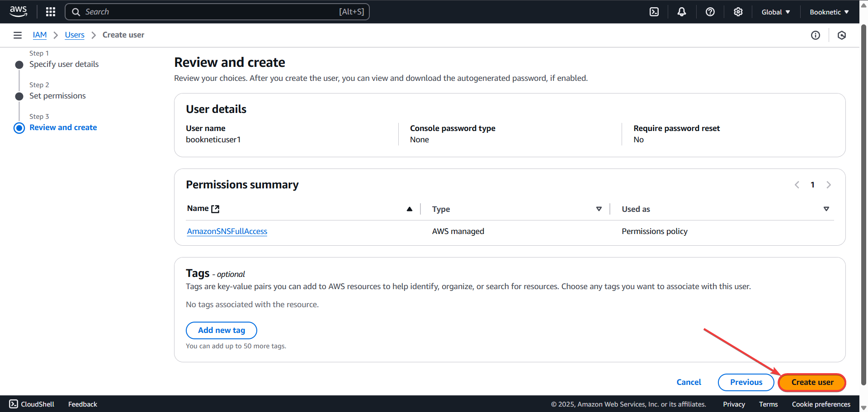Click Cancel

coord(689,382)
